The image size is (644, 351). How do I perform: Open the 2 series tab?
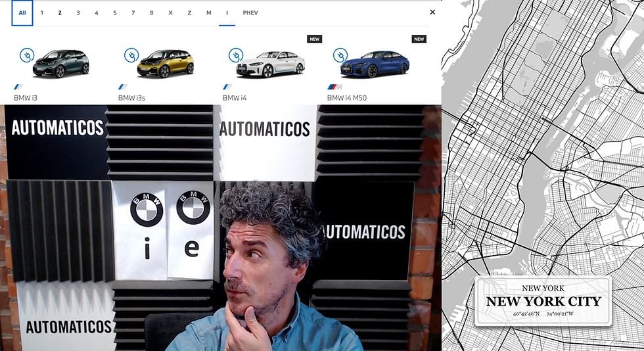60,12
